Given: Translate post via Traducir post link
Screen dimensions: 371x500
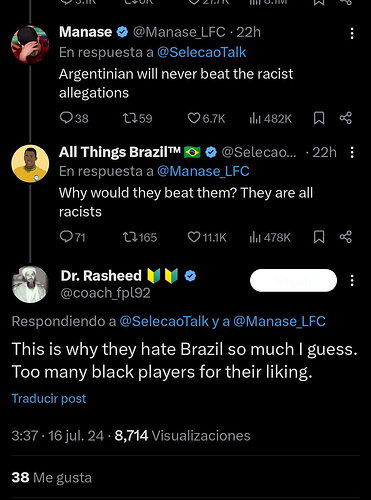Looking at the screenshot, I should [49, 398].
